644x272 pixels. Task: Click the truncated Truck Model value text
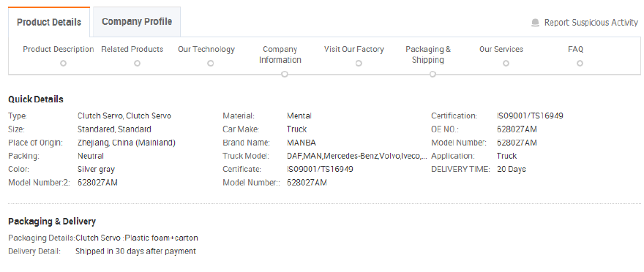click(357, 156)
